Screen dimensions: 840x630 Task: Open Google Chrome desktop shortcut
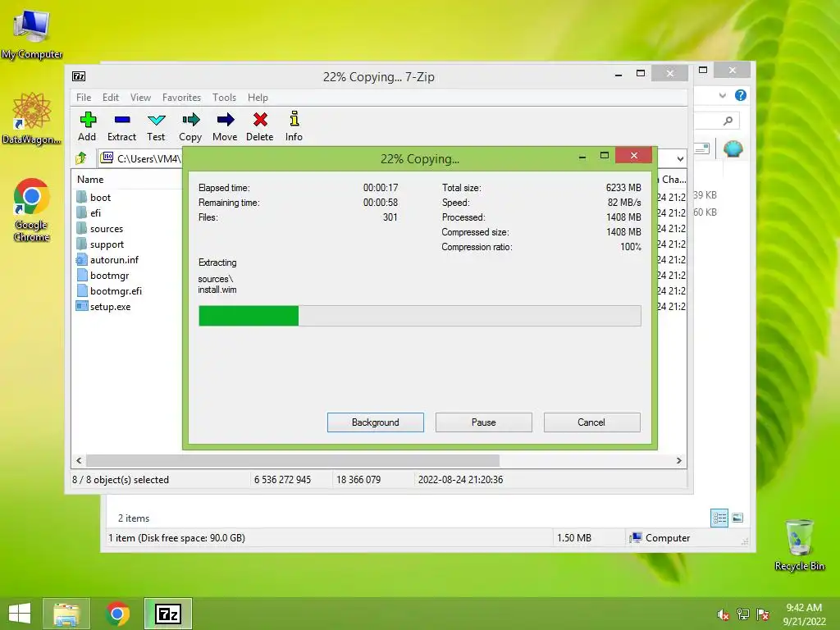[32, 210]
